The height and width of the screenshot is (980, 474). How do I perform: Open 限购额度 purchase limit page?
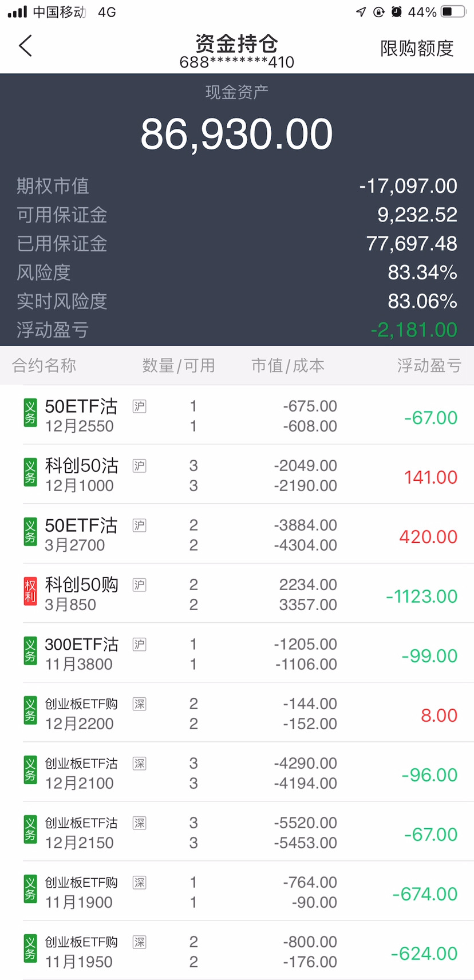[x=416, y=49]
